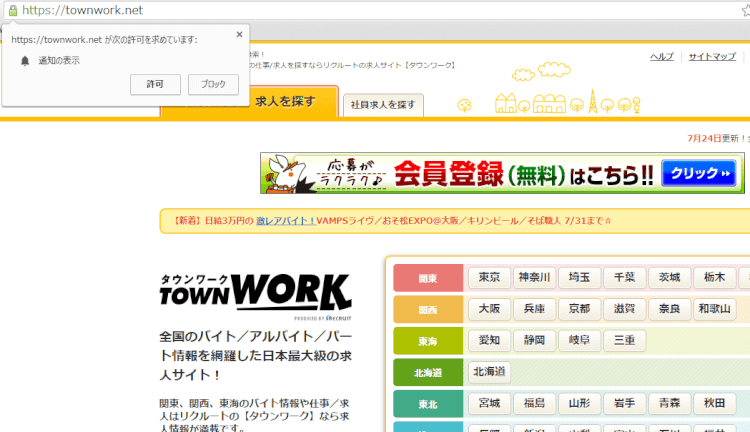This screenshot has height=432, width=750.
Task: Select the 東海 region label
Action: pyautogui.click(x=428, y=341)
